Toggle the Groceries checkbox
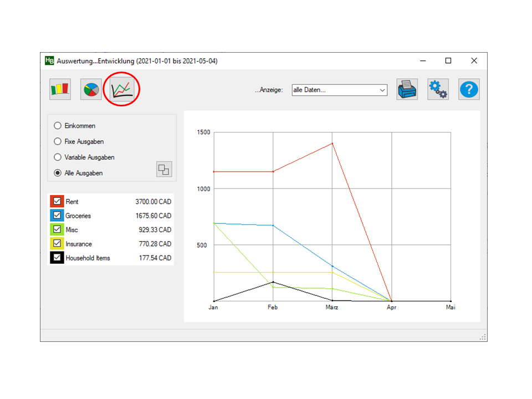This screenshot has height=399, width=532. point(57,216)
